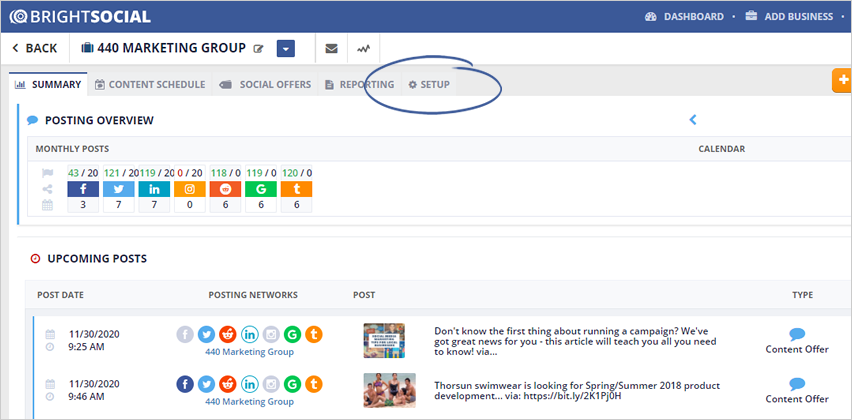The image size is (852, 420).
Task: Click the edit pencil icon beside business name
Action: (x=259, y=48)
